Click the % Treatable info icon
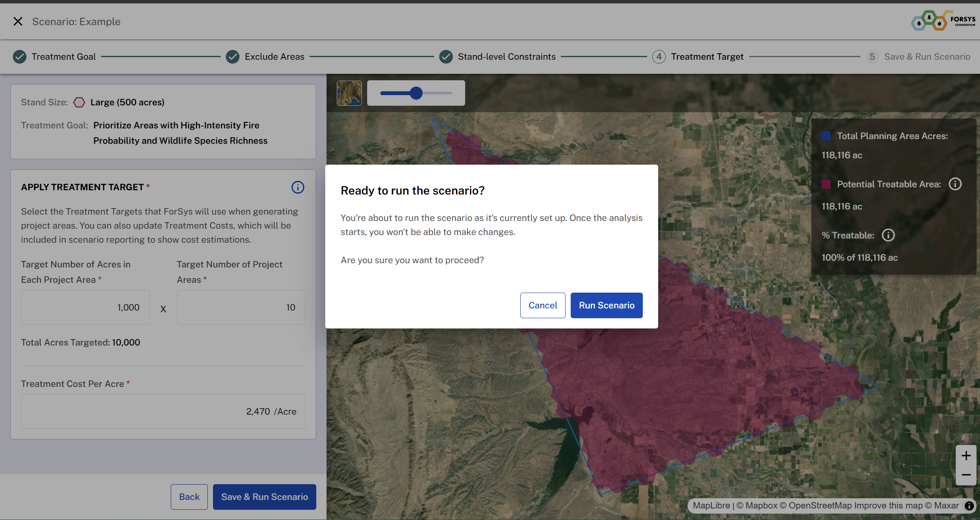 pyautogui.click(x=888, y=235)
